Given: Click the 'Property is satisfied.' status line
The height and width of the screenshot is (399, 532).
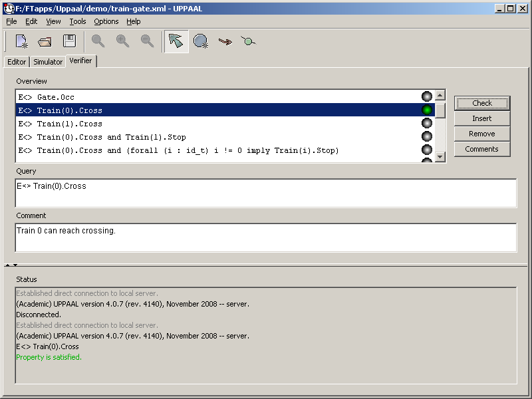Looking at the screenshot, I should pos(49,357).
